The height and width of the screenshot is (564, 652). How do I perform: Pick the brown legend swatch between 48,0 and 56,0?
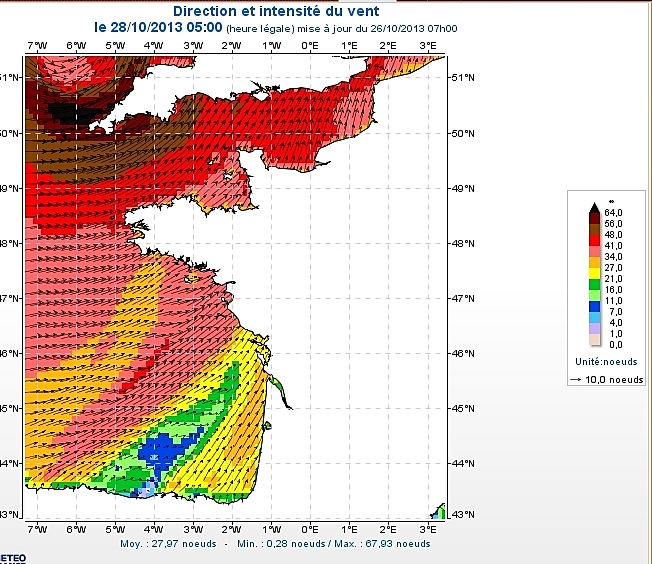click(x=594, y=230)
